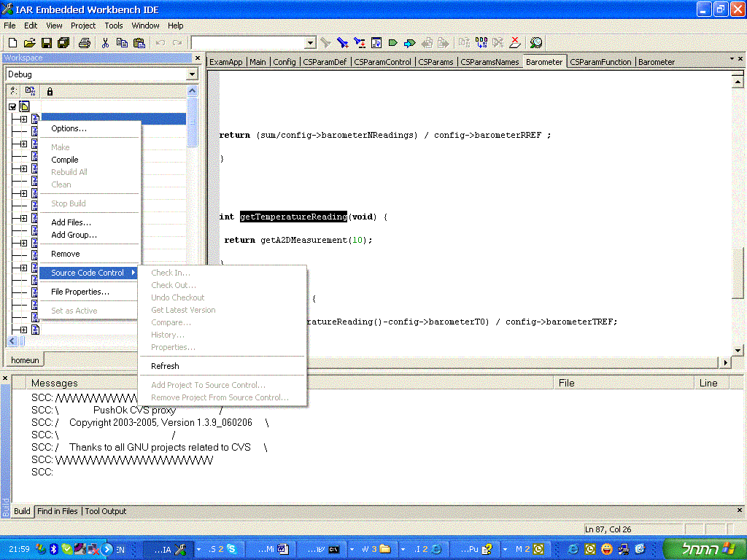Click the Print icon in toolbar
The height and width of the screenshot is (560, 747).
(85, 43)
